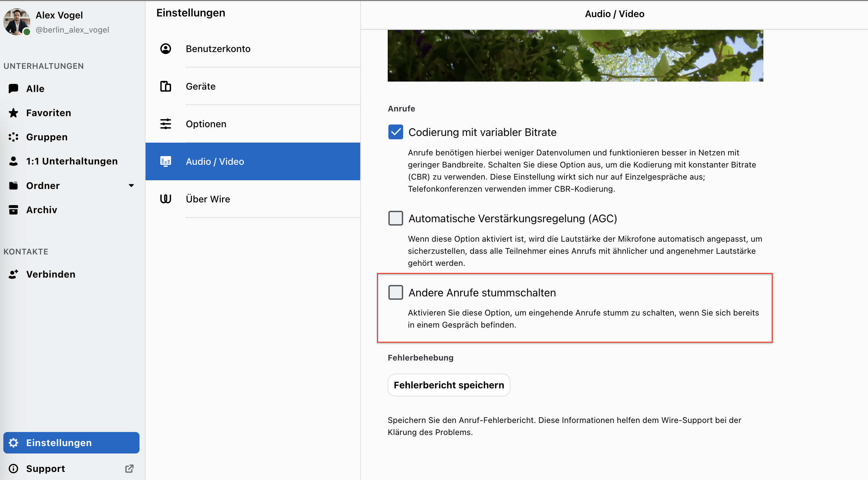Viewport: 868px width, 480px height.
Task: Click the external link icon beside Support
Action: tap(129, 469)
